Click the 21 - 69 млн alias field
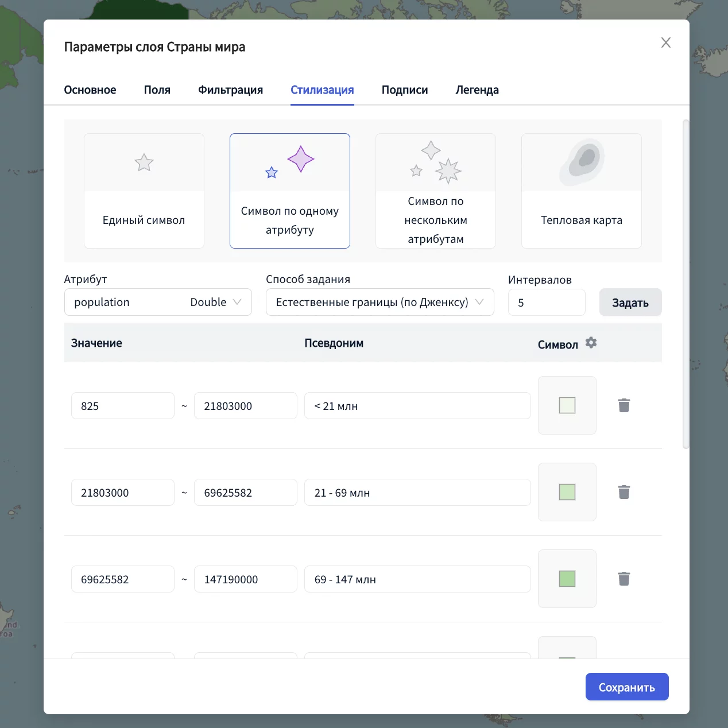The width and height of the screenshot is (728, 728). click(417, 493)
